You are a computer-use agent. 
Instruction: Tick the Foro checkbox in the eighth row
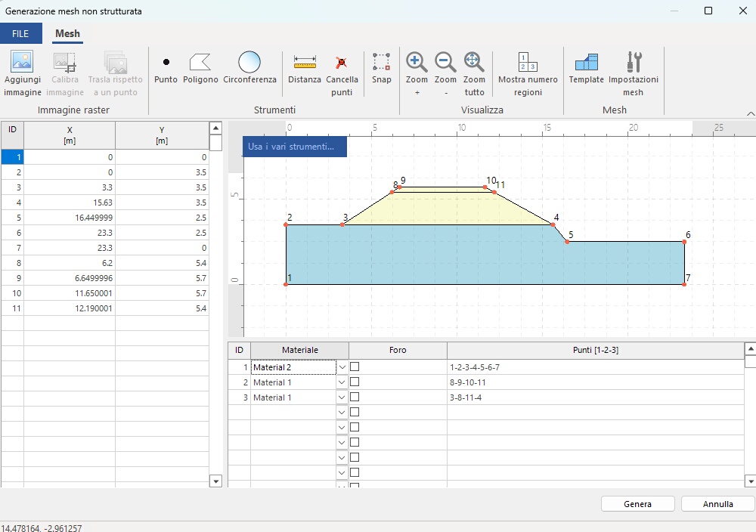pyautogui.click(x=355, y=472)
